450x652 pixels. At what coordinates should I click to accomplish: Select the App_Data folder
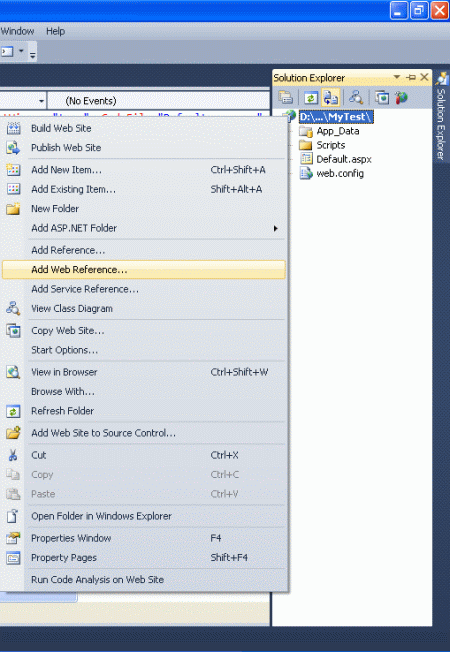338,131
